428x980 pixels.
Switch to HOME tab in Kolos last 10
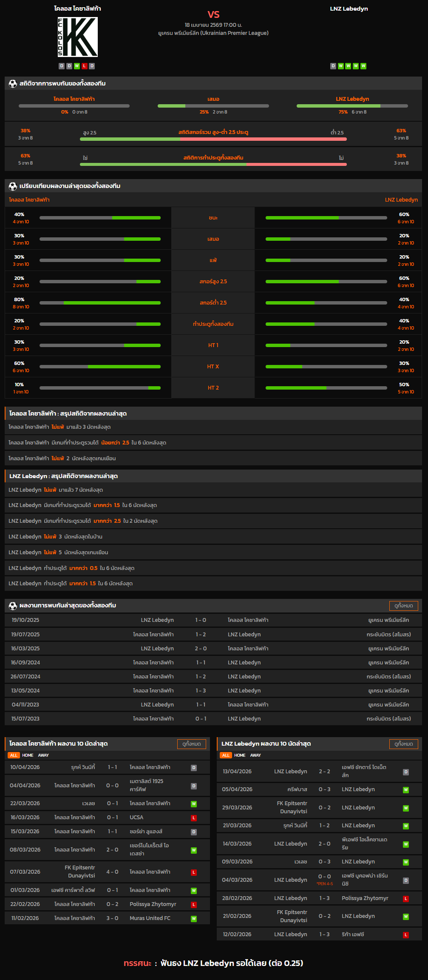coord(28,755)
